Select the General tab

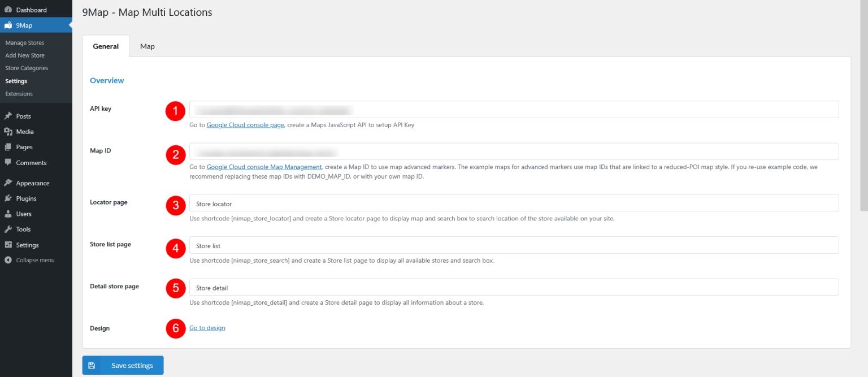[106, 46]
